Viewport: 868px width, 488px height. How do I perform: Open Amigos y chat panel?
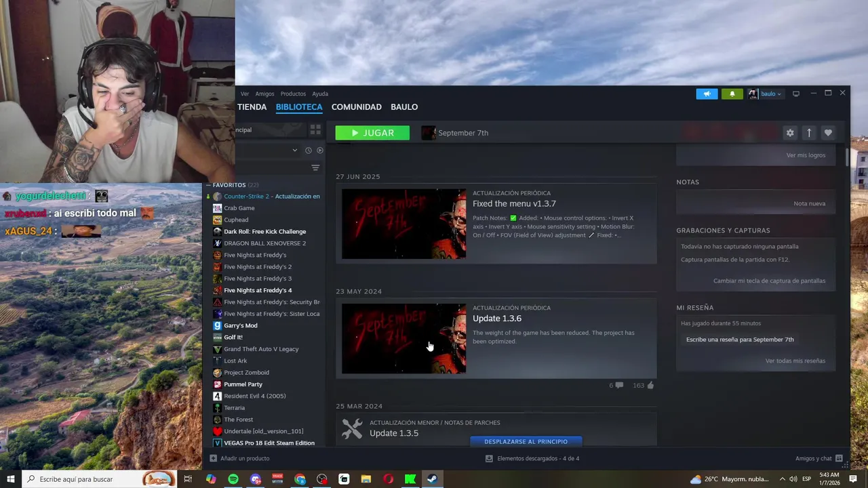point(819,458)
